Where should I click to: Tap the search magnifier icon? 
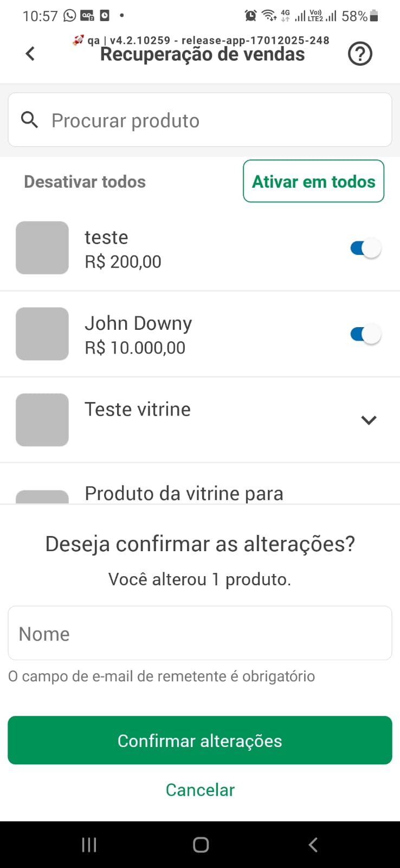coord(30,120)
